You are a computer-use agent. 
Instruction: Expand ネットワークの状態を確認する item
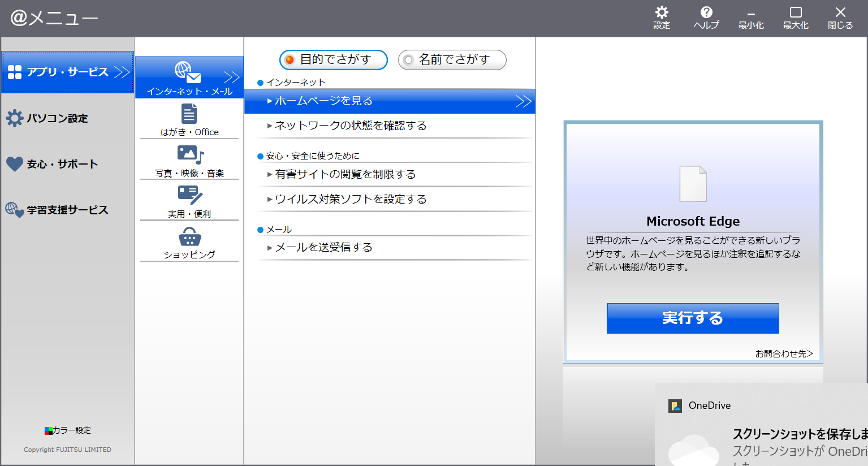pos(351,126)
